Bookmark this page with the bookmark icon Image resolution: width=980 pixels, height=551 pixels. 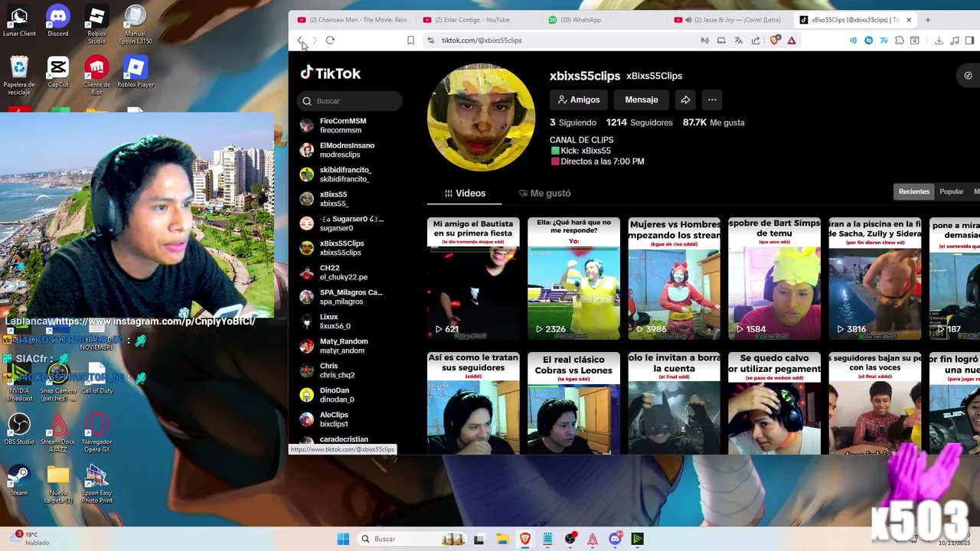point(410,41)
